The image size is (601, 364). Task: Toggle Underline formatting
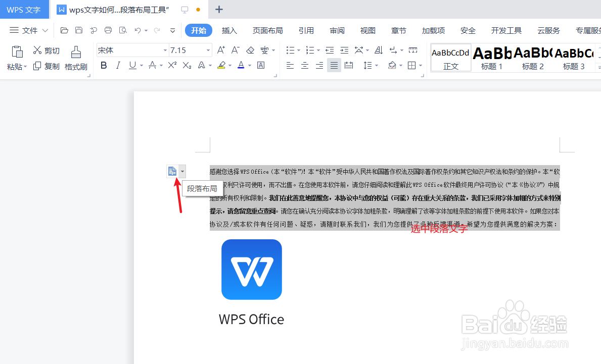[x=132, y=66]
